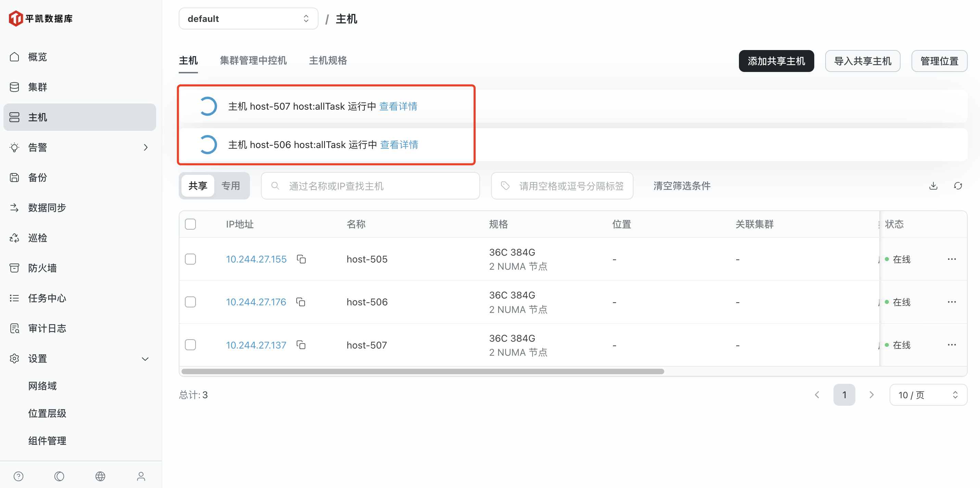This screenshot has width=980, height=488.
Task: Change the page size via 10/页 dropdown
Action: pyautogui.click(x=928, y=395)
